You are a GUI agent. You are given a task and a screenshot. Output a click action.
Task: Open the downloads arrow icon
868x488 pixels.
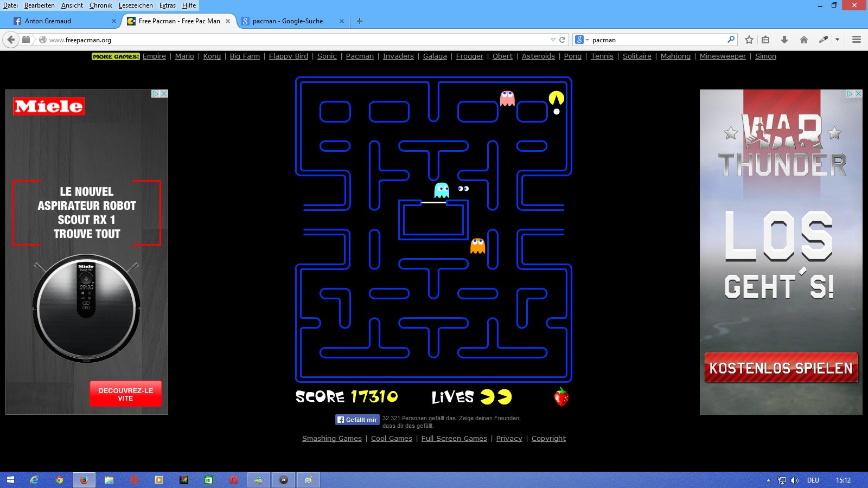click(x=784, y=40)
